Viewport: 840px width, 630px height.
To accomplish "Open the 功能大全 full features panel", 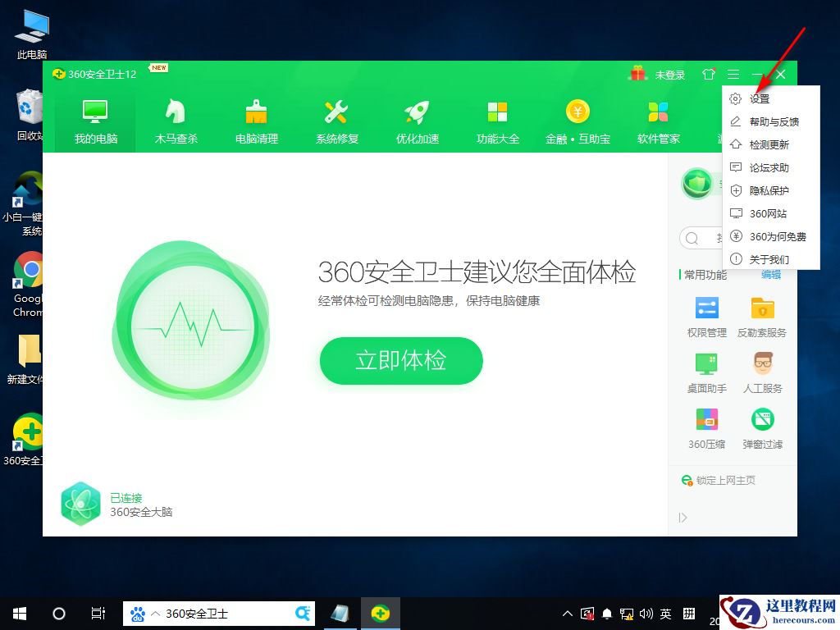I will [497, 115].
